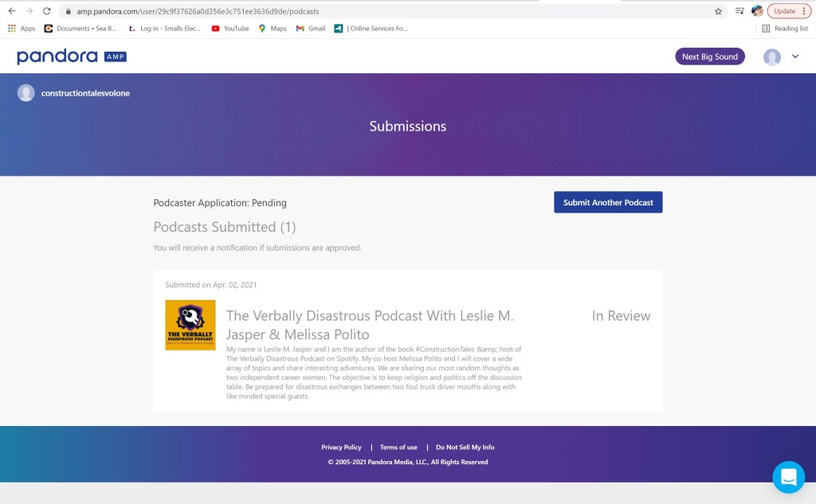Image resolution: width=816 pixels, height=504 pixels.
Task: Open the Intercom chat bubble
Action: [788, 477]
